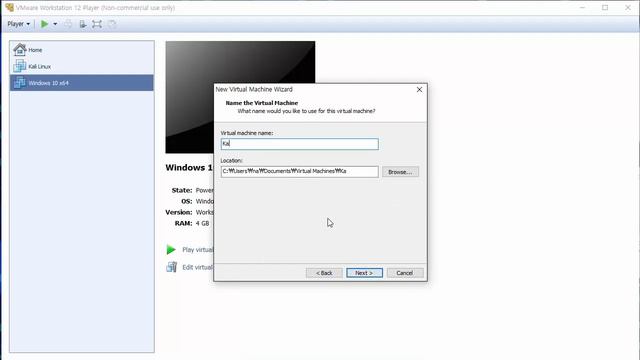The image size is (640, 360).
Task: Minimize the VMware Player window
Action: pyautogui.click(x=582, y=7)
